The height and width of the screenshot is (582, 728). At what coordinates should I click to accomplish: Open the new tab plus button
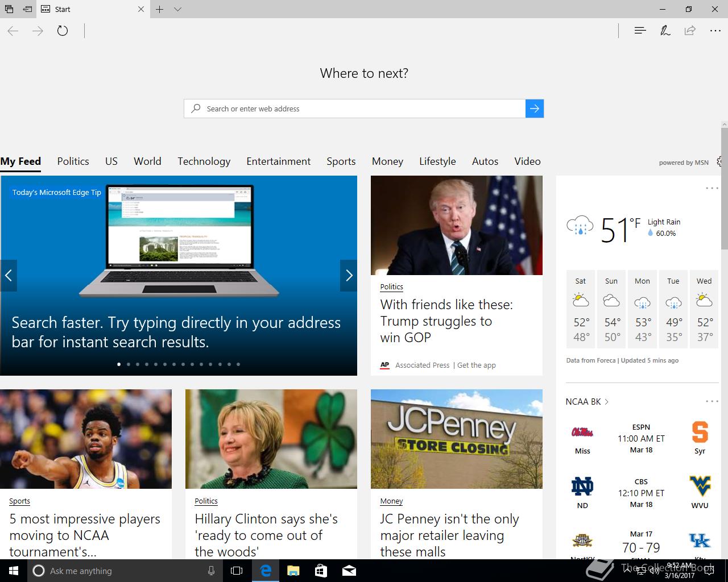[160, 9]
